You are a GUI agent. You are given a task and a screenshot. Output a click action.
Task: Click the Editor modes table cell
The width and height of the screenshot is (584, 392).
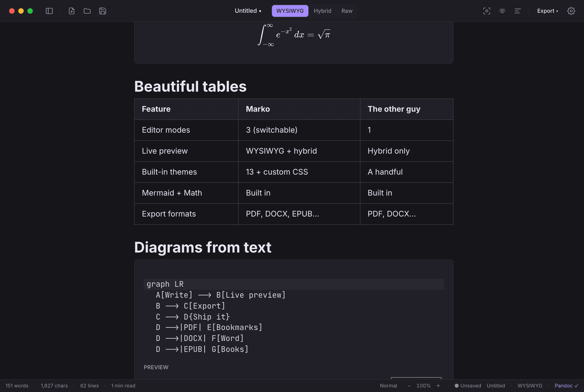pyautogui.click(x=186, y=130)
